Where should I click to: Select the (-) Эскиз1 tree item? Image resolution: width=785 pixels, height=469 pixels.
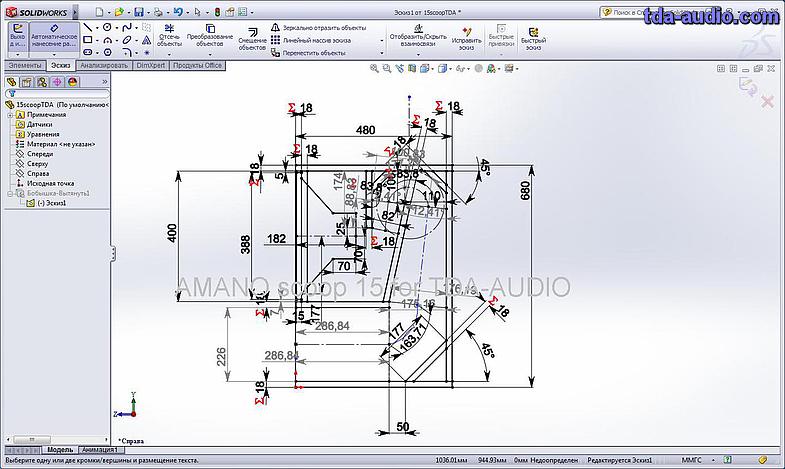52,203
